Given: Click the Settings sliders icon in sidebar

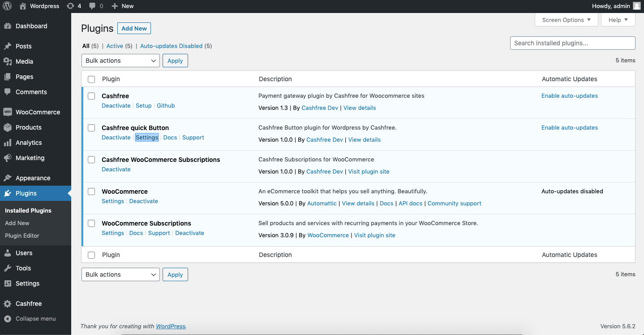Looking at the screenshot, I should [x=8, y=283].
